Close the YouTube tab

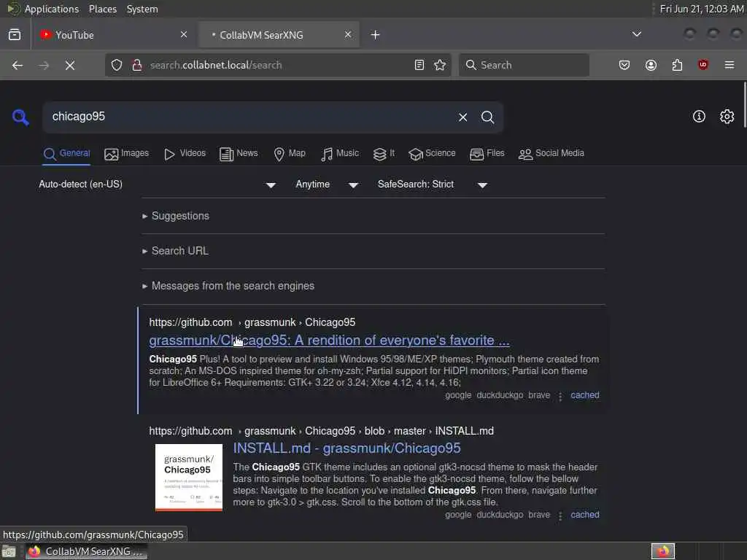pos(184,34)
